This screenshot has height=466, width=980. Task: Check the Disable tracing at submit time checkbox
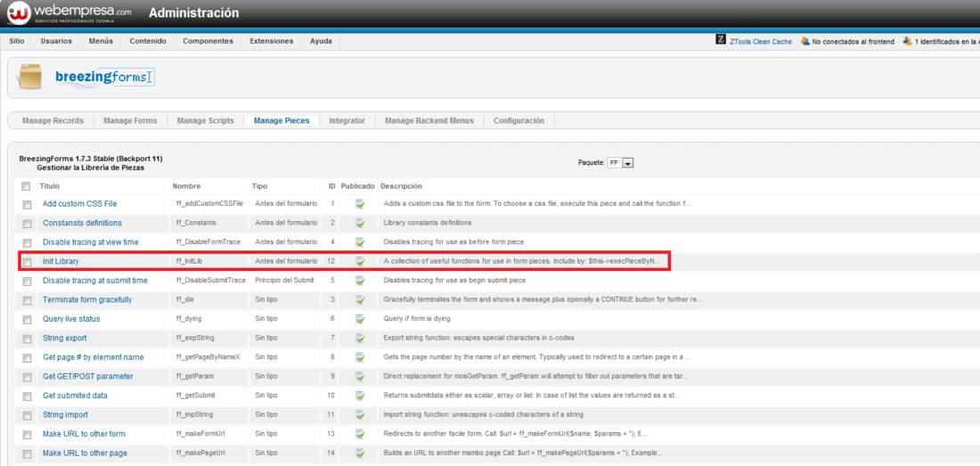[x=27, y=281]
